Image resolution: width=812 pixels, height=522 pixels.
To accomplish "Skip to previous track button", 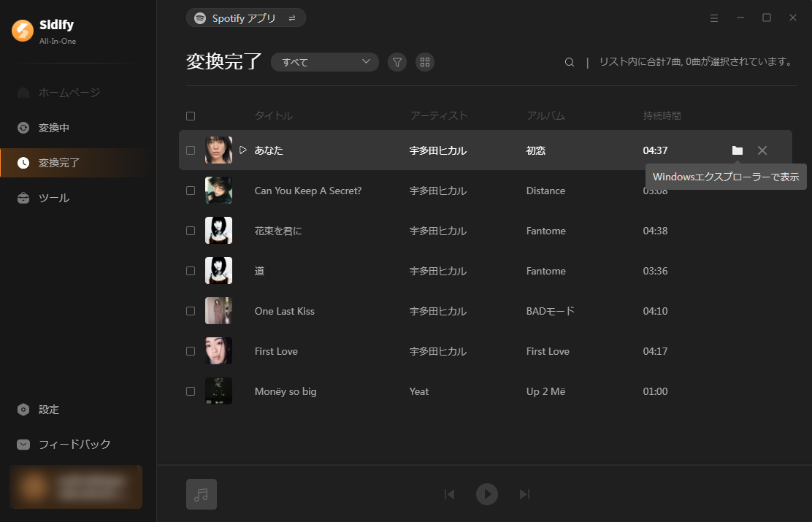I will [x=450, y=494].
